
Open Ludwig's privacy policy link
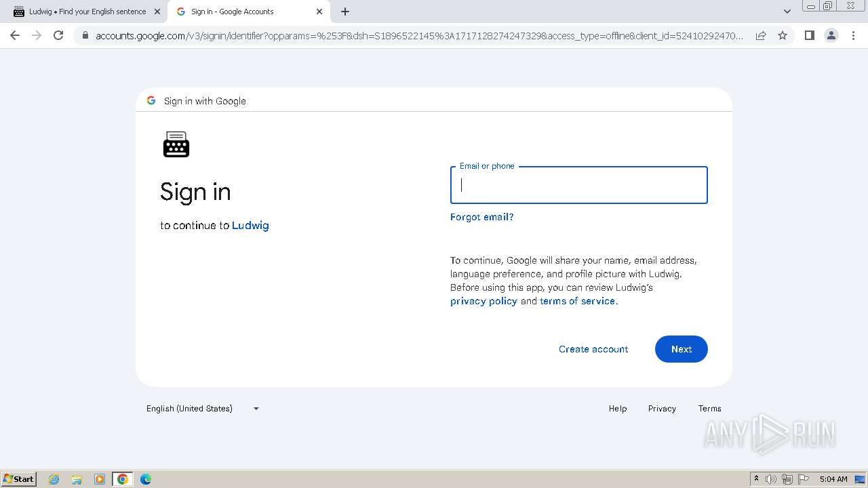(484, 301)
